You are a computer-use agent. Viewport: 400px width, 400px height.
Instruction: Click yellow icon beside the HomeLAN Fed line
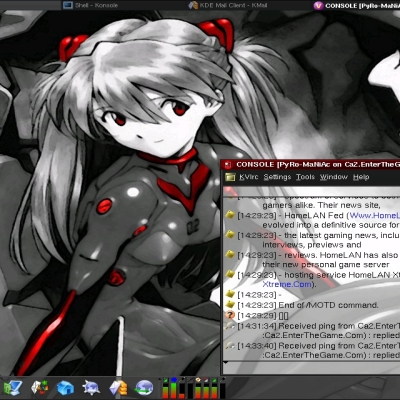pyautogui.click(x=230, y=215)
